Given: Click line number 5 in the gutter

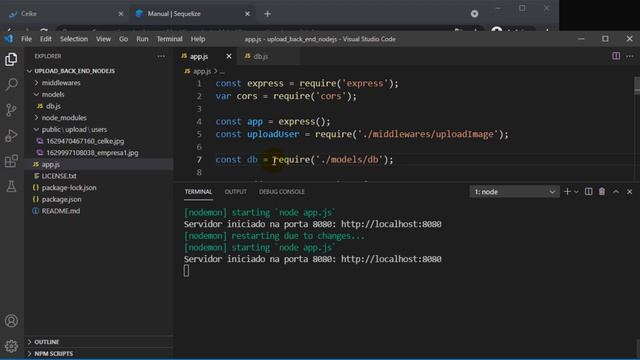Looking at the screenshot, I should 199,134.
